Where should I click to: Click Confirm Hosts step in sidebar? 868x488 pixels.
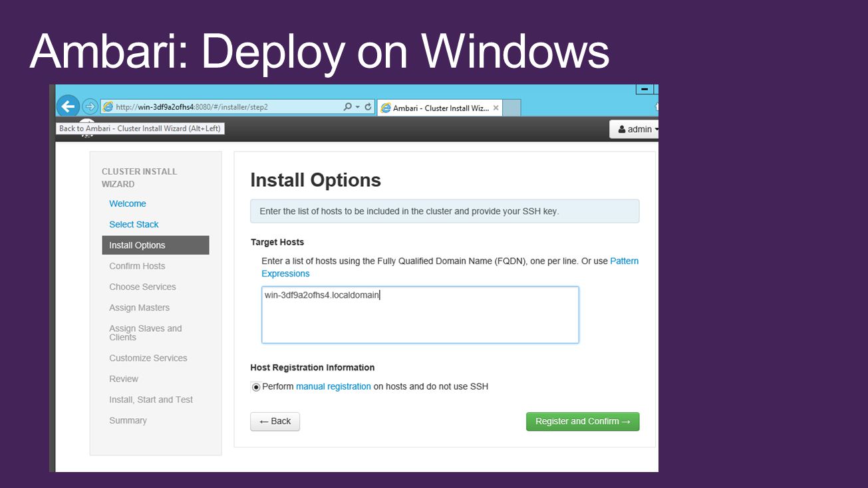[x=137, y=266]
